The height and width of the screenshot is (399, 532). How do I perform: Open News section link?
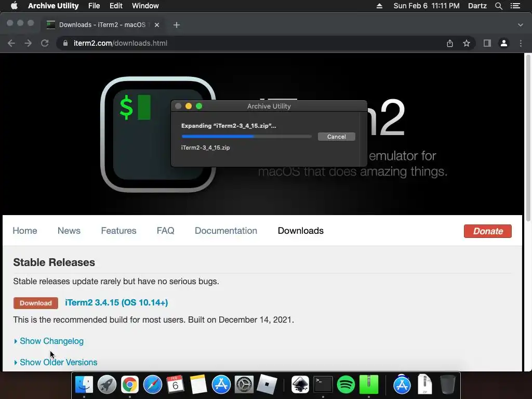pyautogui.click(x=69, y=231)
